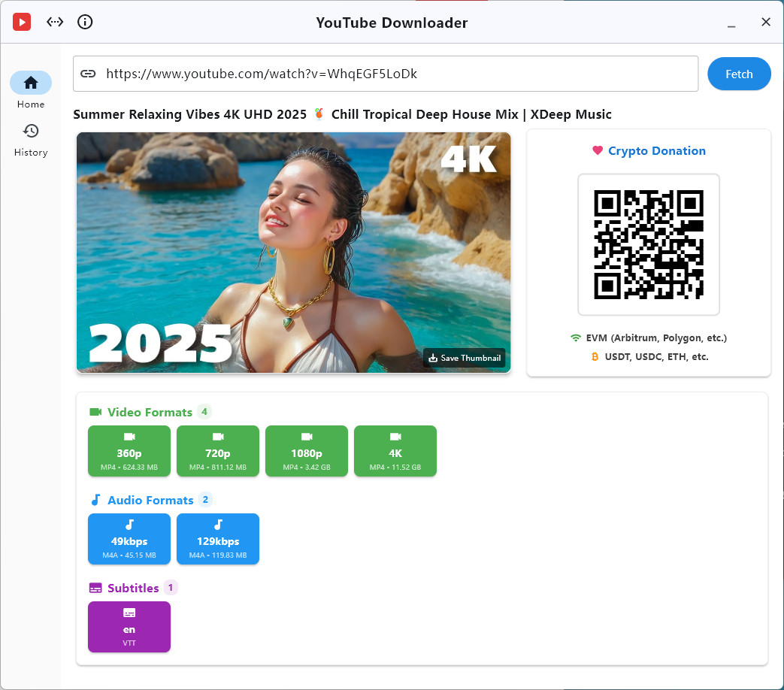Download the en VTT subtitle
The height and width of the screenshot is (690, 784).
click(x=129, y=627)
